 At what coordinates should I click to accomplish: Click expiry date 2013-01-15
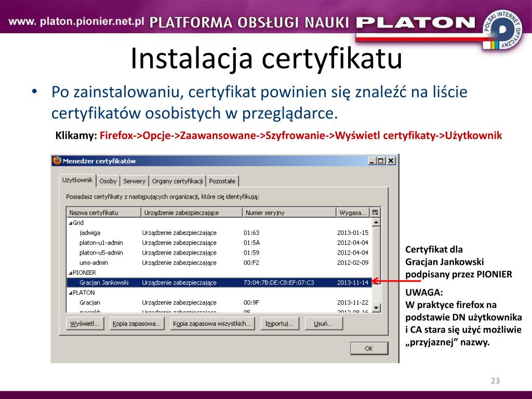353,233
